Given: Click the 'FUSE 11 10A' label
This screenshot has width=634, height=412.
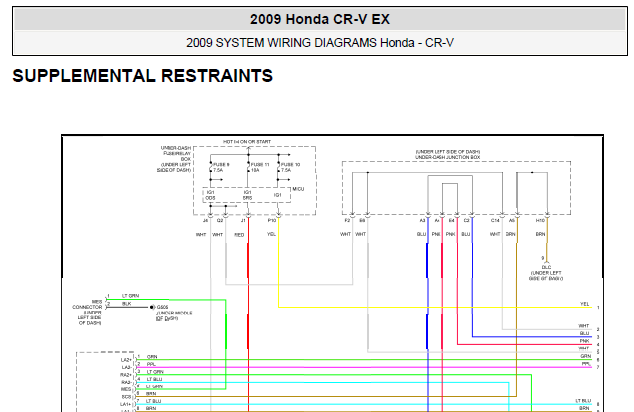Looking at the screenshot, I should click(260, 167).
